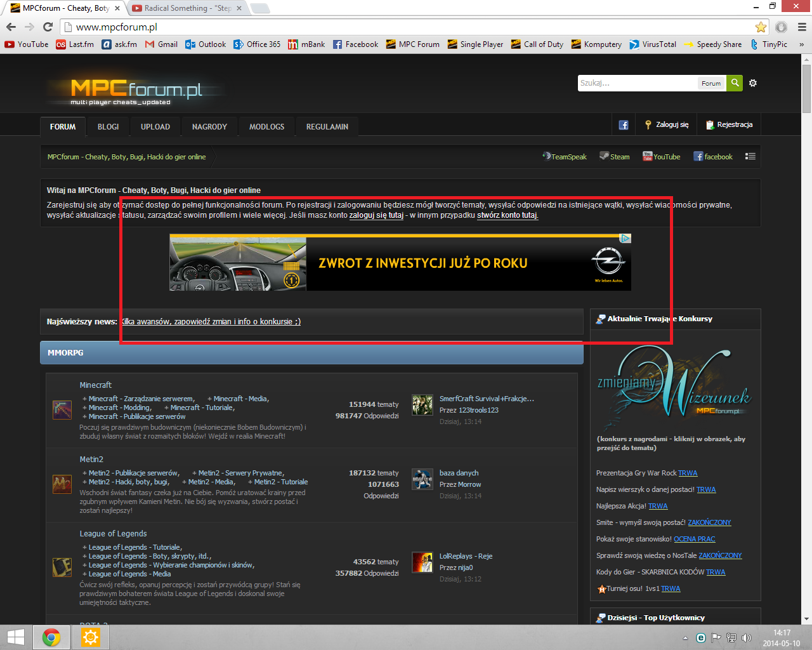
Task: Open the Minecraft forum heading
Action: (96, 385)
